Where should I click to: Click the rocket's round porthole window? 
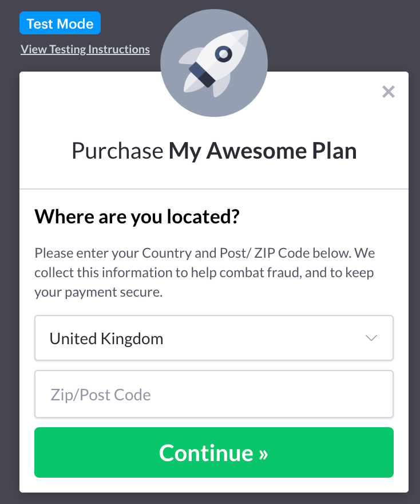(x=224, y=54)
